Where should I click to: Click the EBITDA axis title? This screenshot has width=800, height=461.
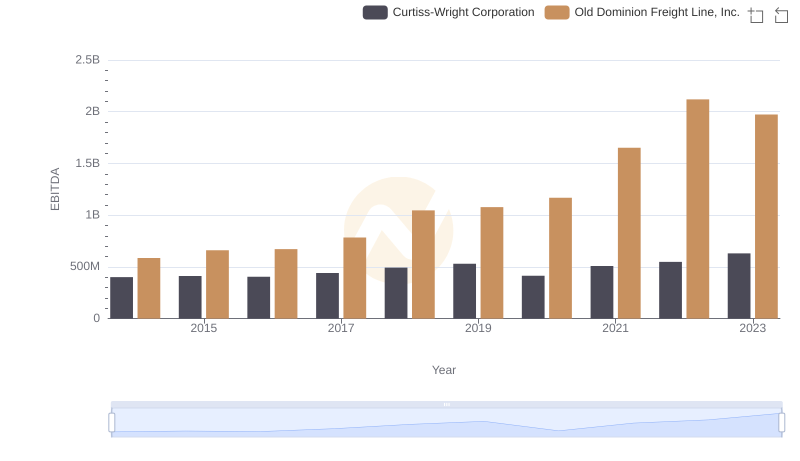point(55,189)
